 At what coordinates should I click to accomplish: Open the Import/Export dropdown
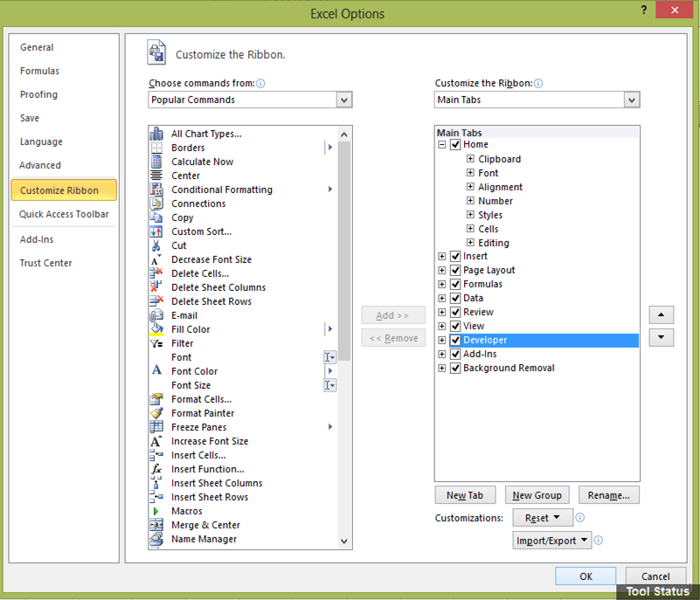[551, 541]
